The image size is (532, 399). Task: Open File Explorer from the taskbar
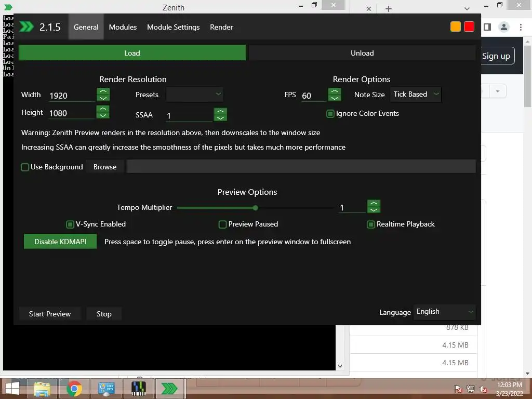click(42, 389)
